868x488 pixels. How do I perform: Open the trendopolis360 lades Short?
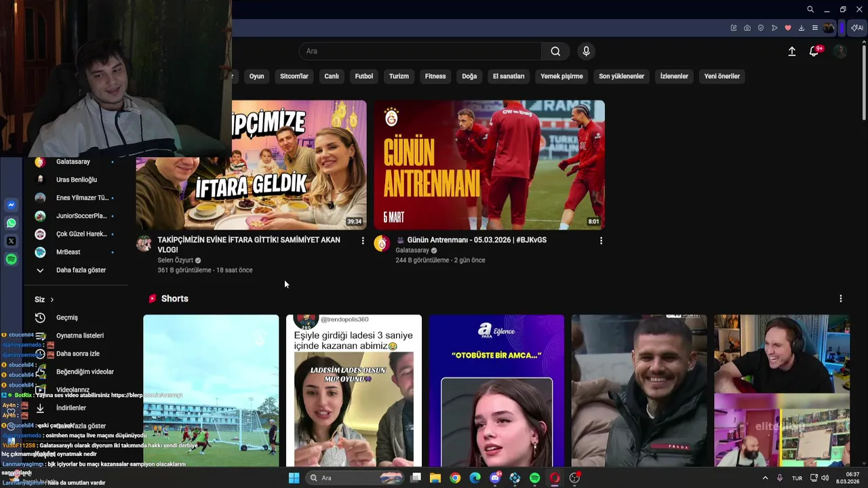pos(353,390)
